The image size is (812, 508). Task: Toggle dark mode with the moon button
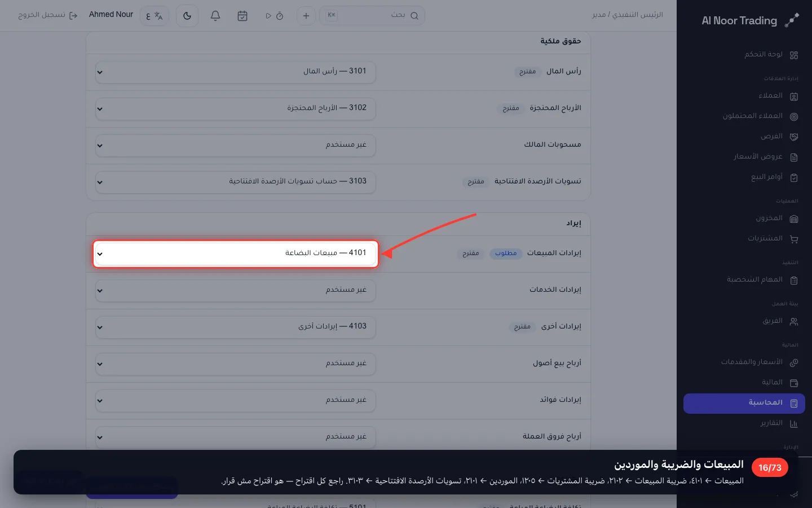point(187,16)
